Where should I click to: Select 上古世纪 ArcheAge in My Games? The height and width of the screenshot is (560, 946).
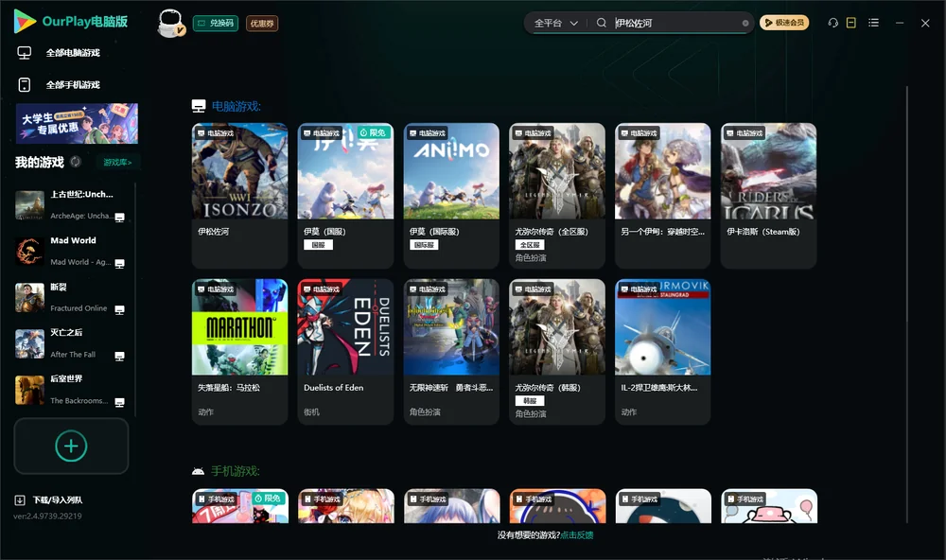click(71, 205)
